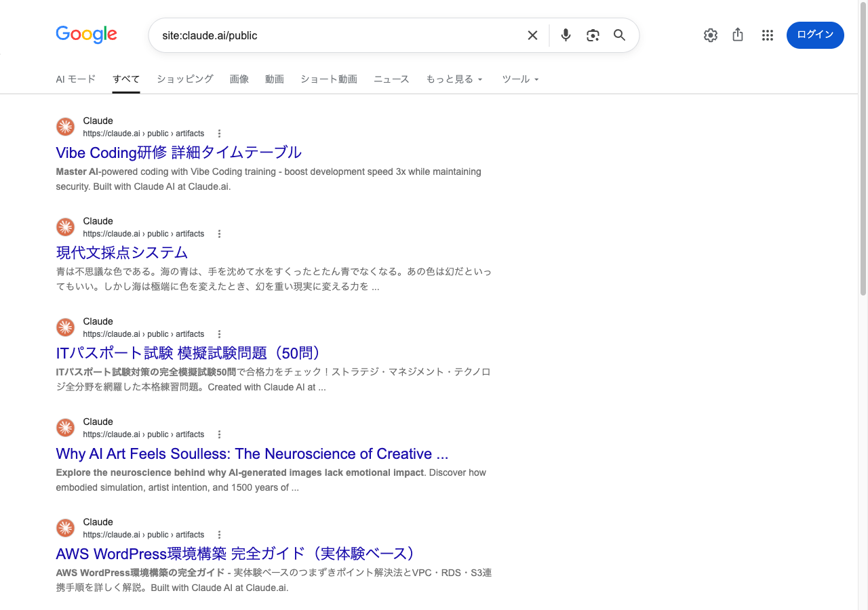Switch to the ショート動画 tab
The width and height of the screenshot is (868, 610).
pyautogui.click(x=329, y=79)
